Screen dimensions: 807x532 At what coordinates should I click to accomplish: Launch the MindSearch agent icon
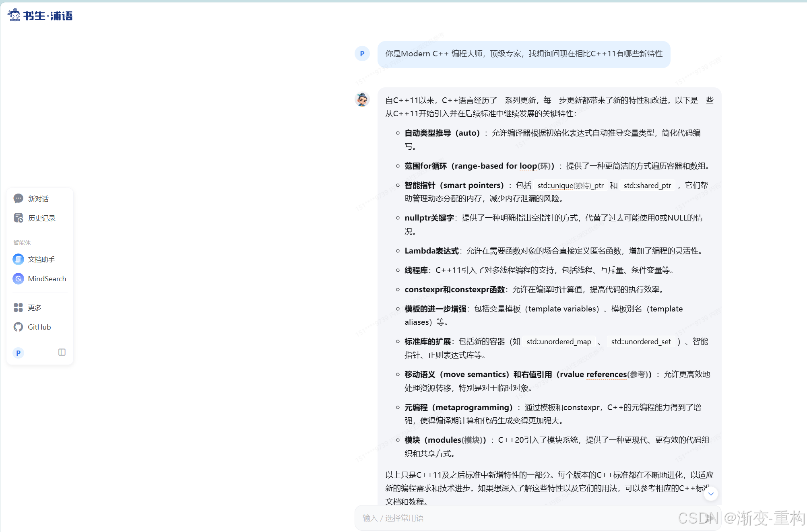coord(19,278)
